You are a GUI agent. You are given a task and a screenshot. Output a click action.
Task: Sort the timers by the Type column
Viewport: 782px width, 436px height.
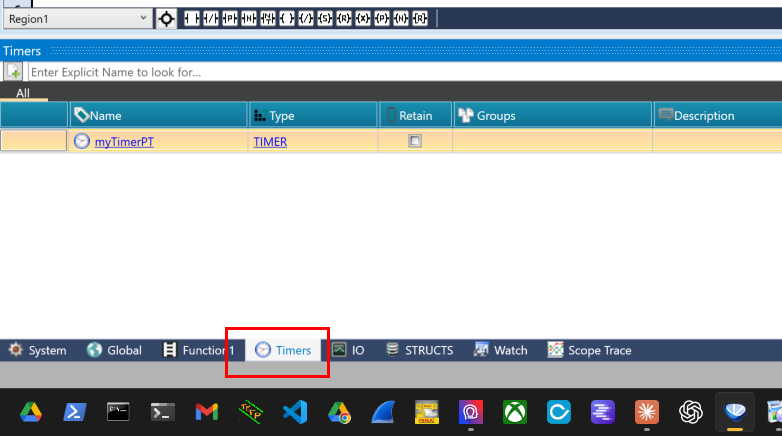(313, 115)
